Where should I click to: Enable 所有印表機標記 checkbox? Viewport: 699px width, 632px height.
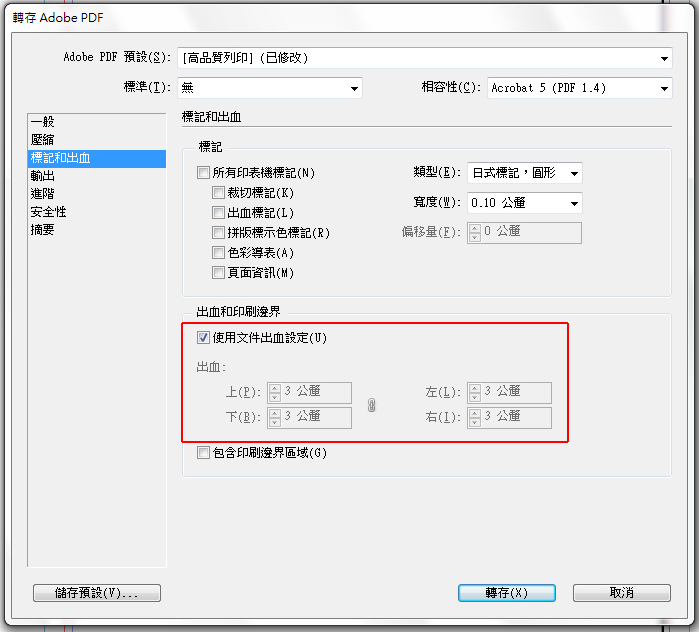(x=203, y=172)
